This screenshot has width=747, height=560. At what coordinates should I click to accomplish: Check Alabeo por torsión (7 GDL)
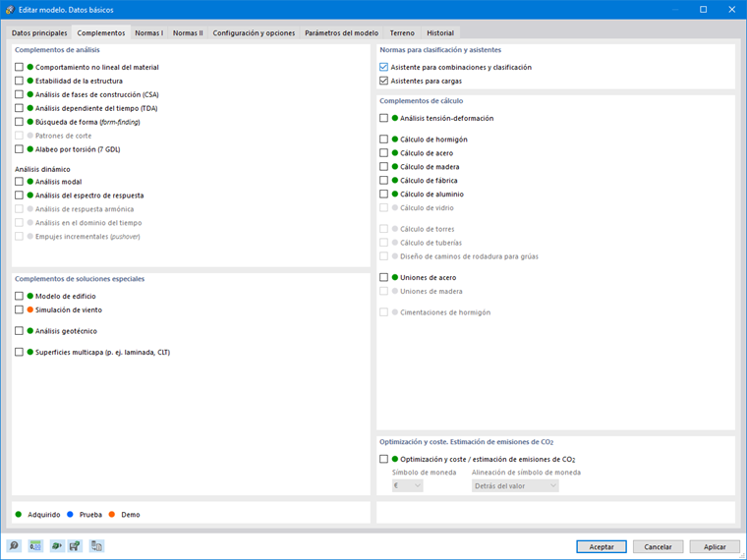coord(19,149)
